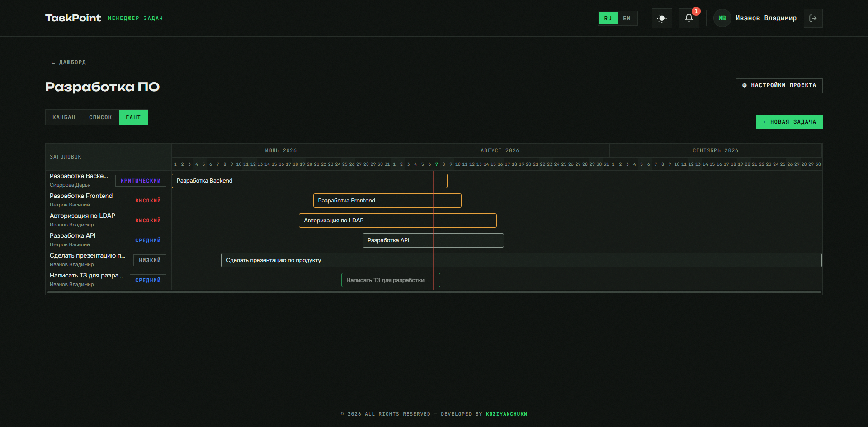
Task: Click the Иванов Владимир user name
Action: click(766, 18)
